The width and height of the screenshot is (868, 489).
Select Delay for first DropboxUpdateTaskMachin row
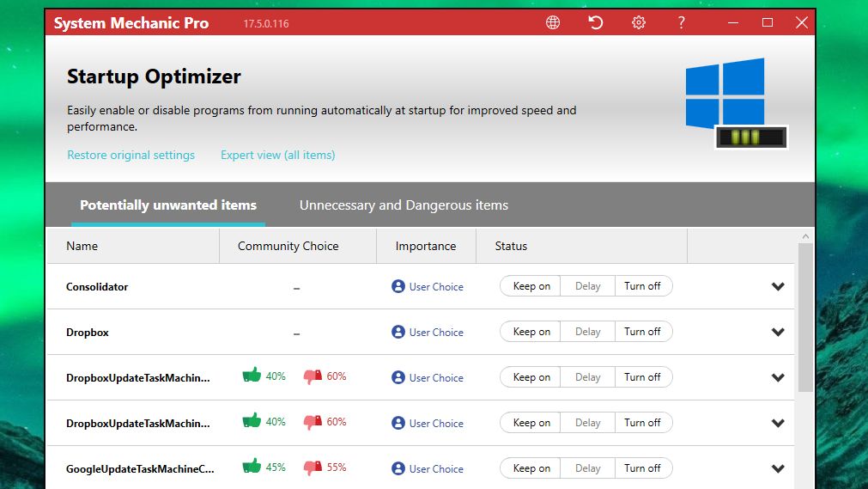tap(587, 377)
